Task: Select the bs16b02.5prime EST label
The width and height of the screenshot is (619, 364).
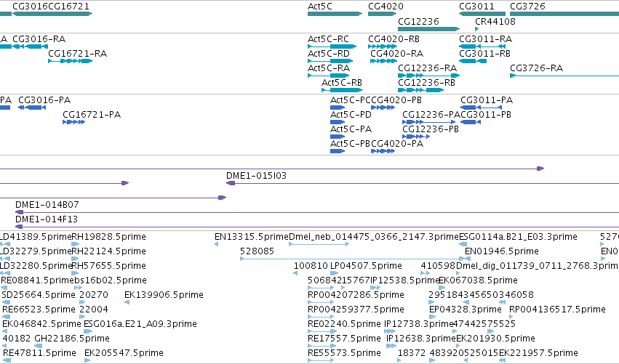Action: [110, 280]
